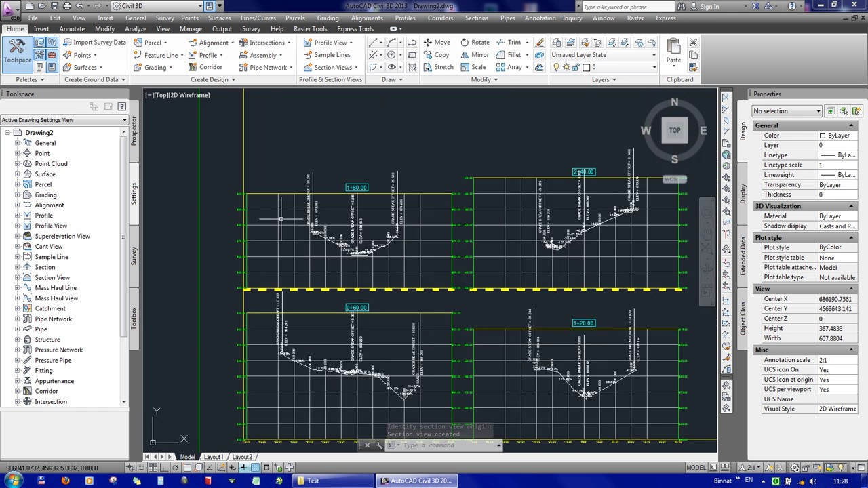Viewport: 868px width, 488px height.
Task: Open Layer Properties manager icon
Action: pyautogui.click(x=557, y=43)
